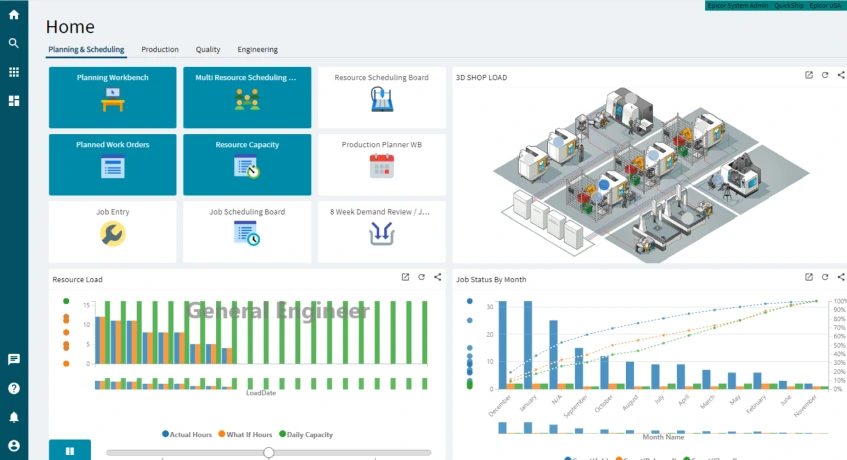Refresh the 3D Shop Load widget
The width and height of the screenshot is (847, 460).
(825, 75)
